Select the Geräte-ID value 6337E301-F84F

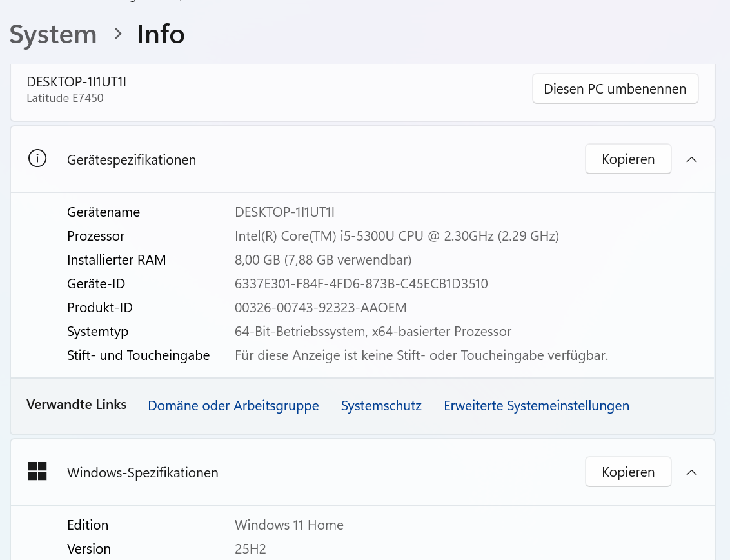click(x=361, y=284)
